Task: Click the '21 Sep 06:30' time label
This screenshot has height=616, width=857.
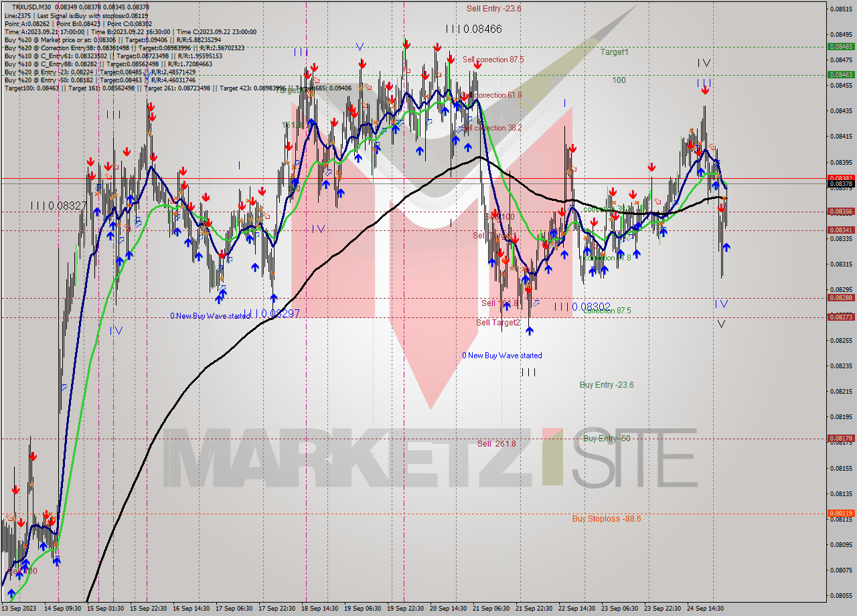Action: coord(491,609)
